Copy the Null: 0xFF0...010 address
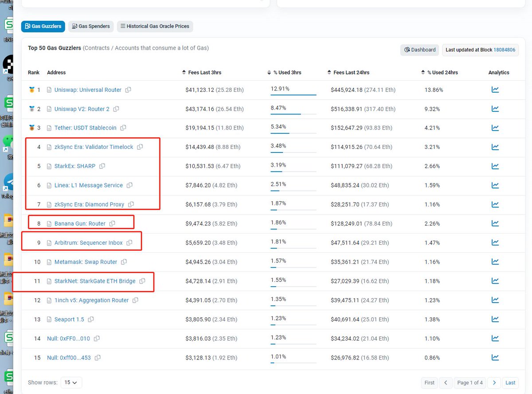The width and height of the screenshot is (532, 394). pos(97,339)
